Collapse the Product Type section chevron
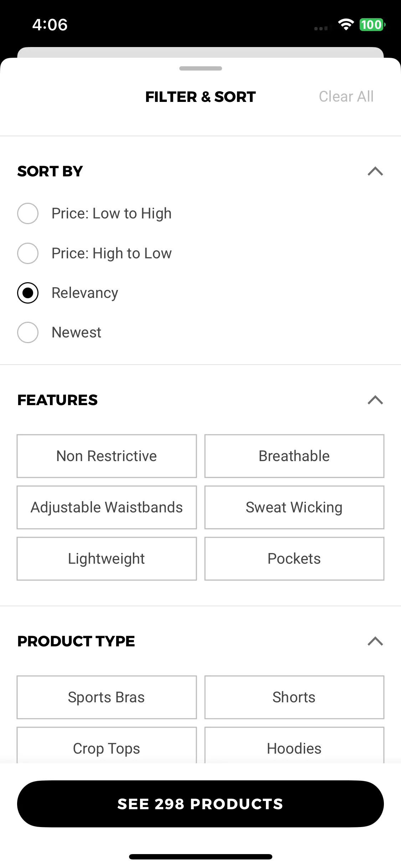The image size is (401, 868). [x=375, y=641]
